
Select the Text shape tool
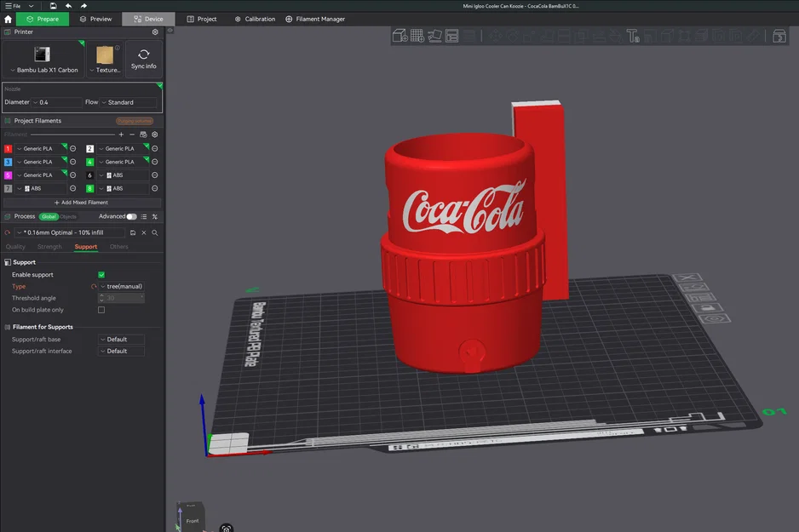click(633, 36)
